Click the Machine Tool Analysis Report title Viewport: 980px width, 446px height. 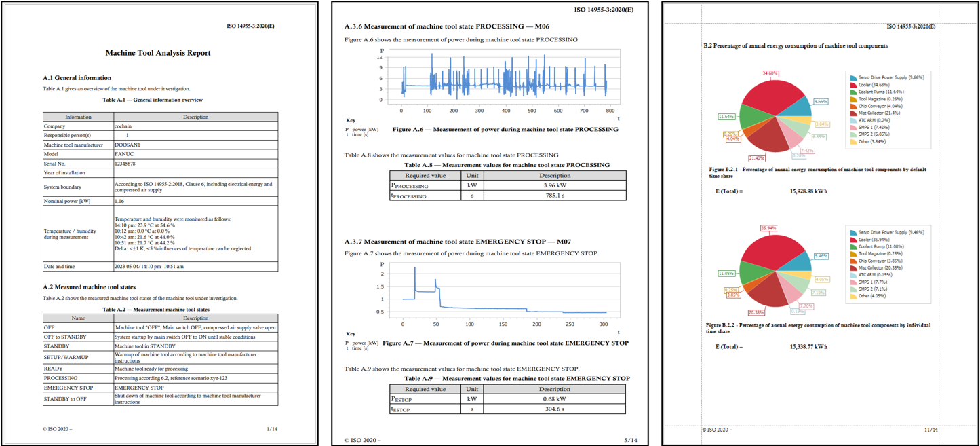click(158, 53)
